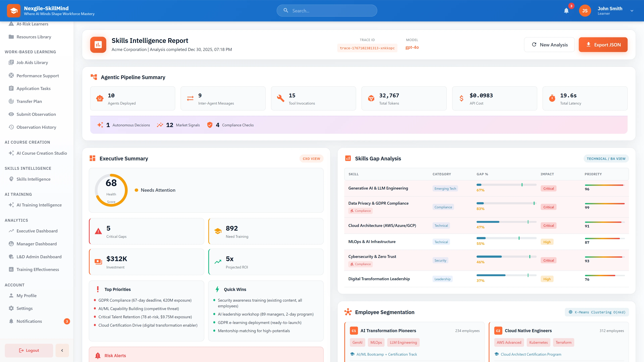Open the search magnifier icon
Image resolution: width=644 pixels, height=362 pixels.
point(286,11)
